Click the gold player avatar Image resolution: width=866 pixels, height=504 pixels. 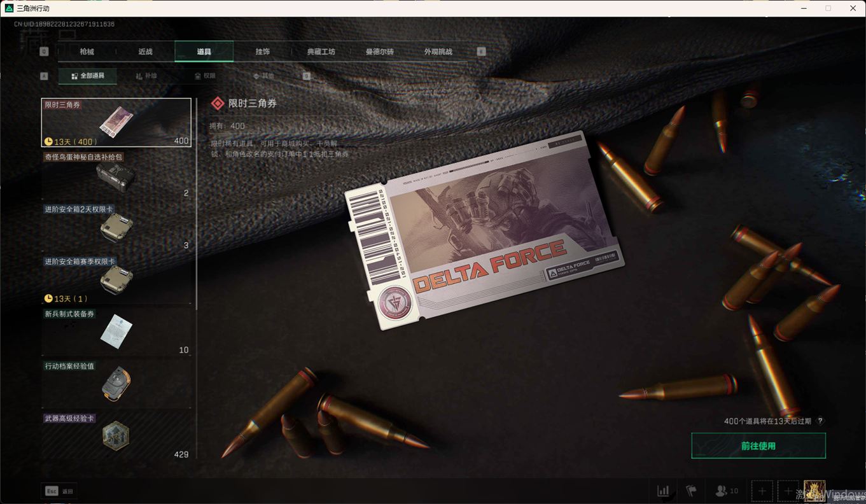tap(814, 491)
